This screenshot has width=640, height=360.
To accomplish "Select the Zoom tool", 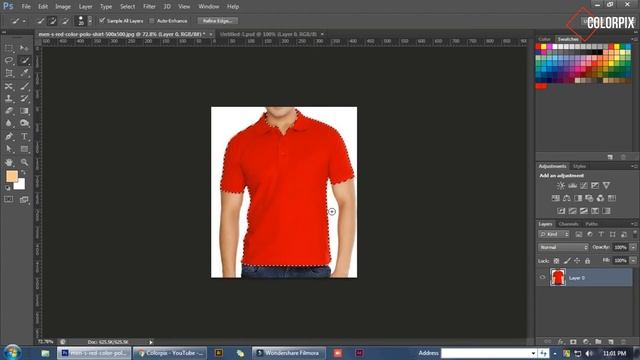I will (24, 162).
